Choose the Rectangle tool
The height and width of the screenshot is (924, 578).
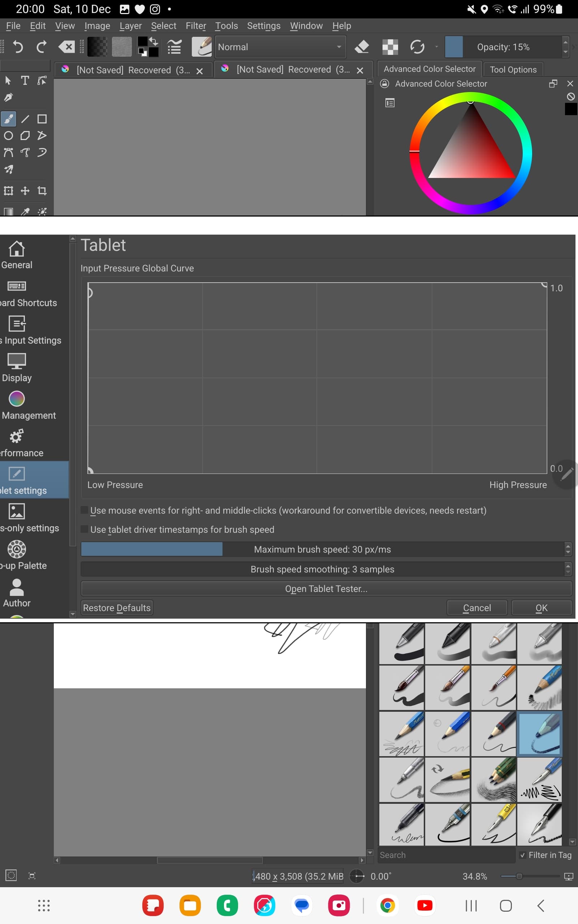(x=42, y=119)
